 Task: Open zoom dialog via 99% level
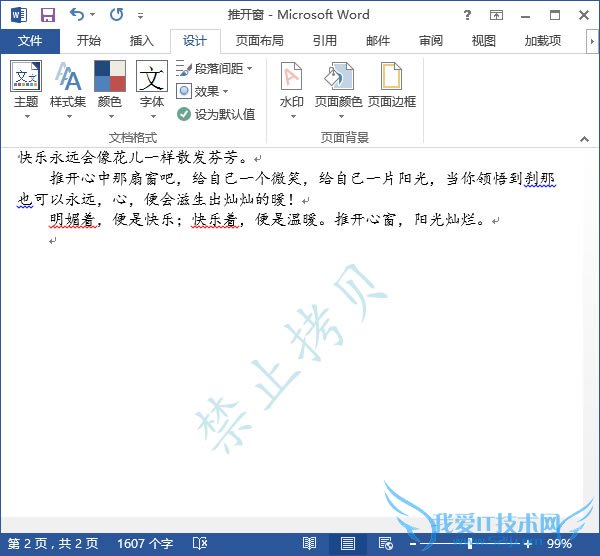tap(559, 543)
